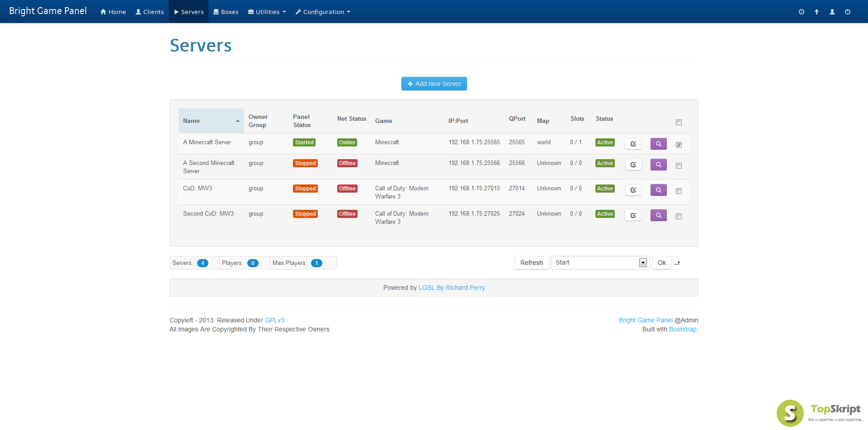Click the Online net status badge
The height and width of the screenshot is (430, 868).
347,142
